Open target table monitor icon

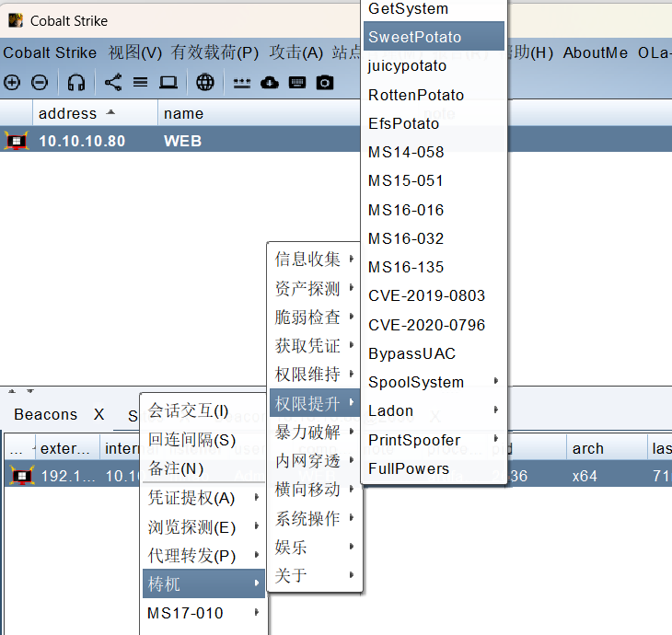pyautogui.click(x=168, y=82)
